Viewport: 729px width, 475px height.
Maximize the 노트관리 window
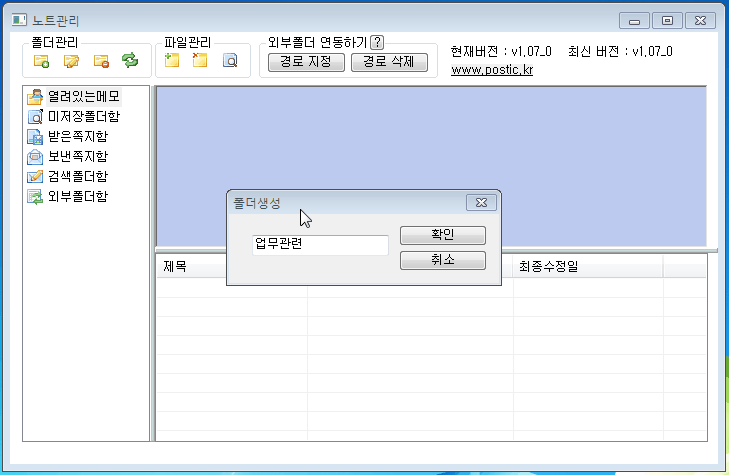click(667, 21)
